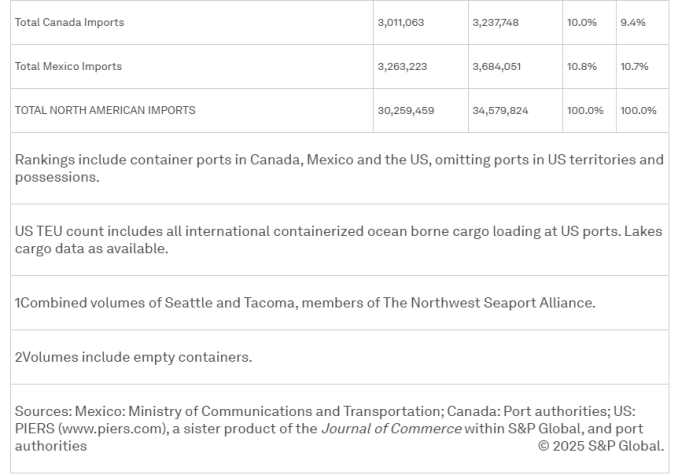Click the volumes include empty containers footnote
The width and height of the screenshot is (678, 475).
[x=133, y=357]
